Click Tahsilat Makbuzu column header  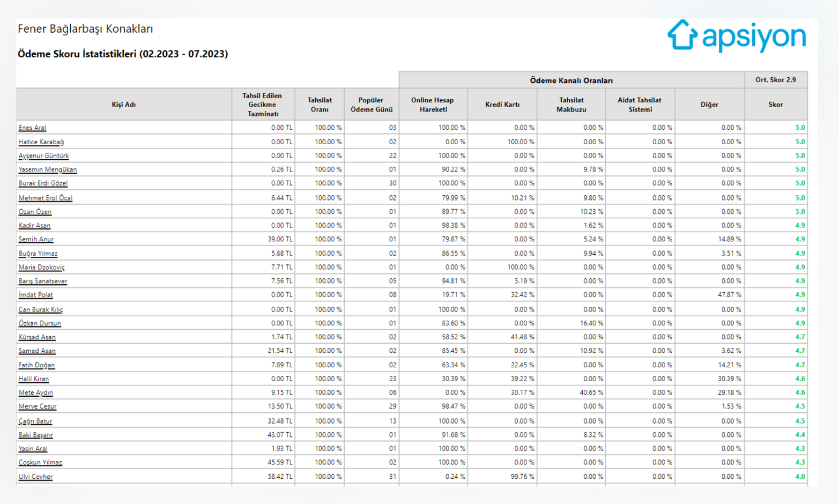[571, 105]
